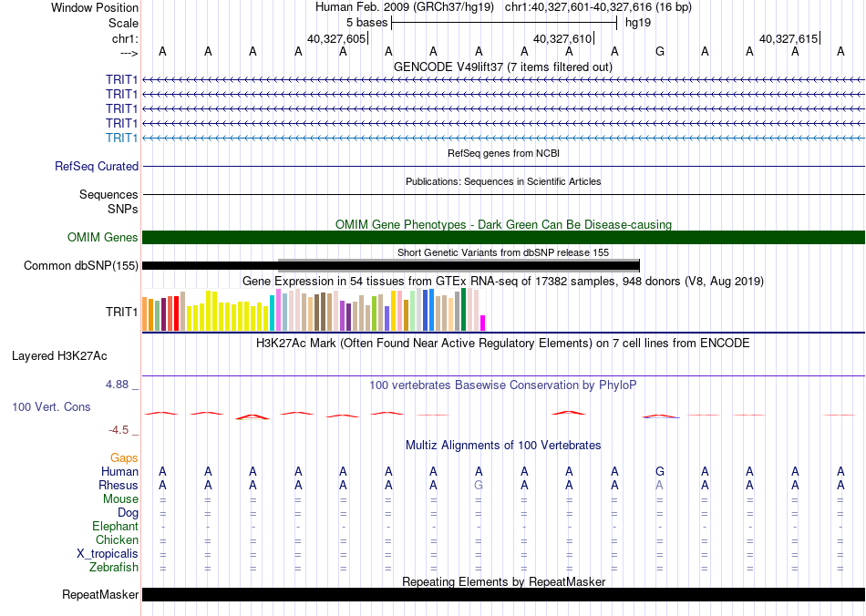Click the Multiz Alignments of 100 Vertebrates title

[502, 446]
